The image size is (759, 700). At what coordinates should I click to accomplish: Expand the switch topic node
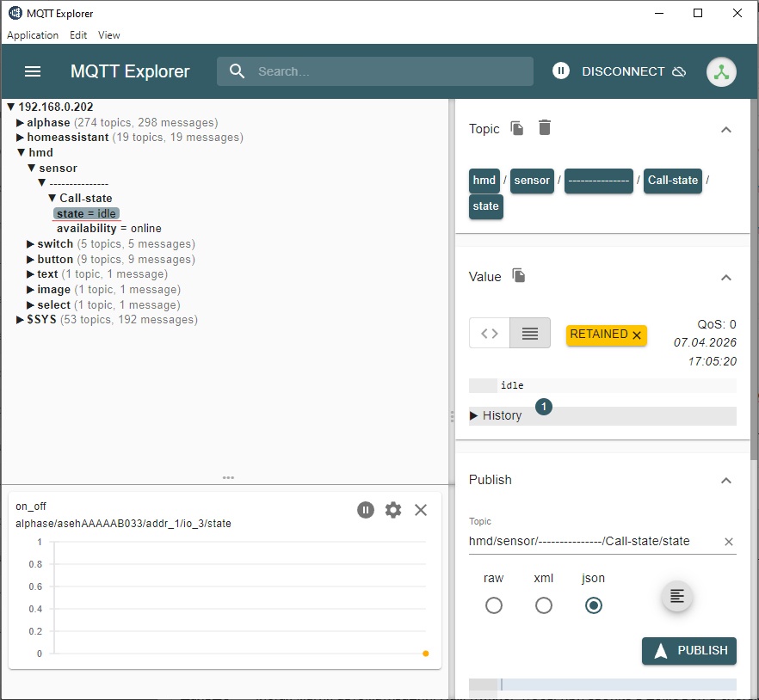(30, 244)
